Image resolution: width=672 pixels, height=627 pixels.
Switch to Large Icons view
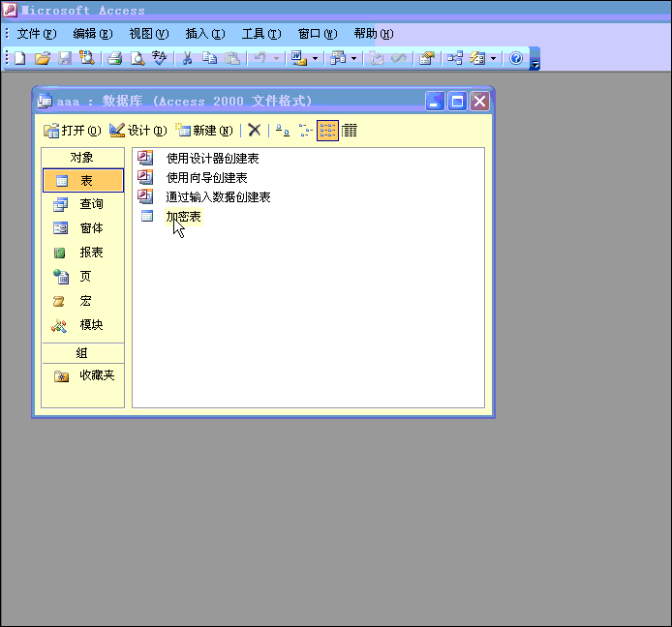[283, 131]
